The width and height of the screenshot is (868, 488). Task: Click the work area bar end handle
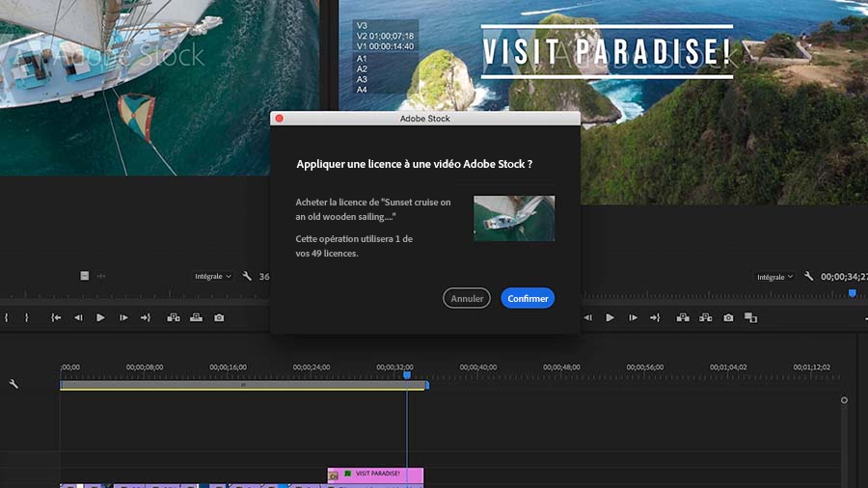(427, 385)
